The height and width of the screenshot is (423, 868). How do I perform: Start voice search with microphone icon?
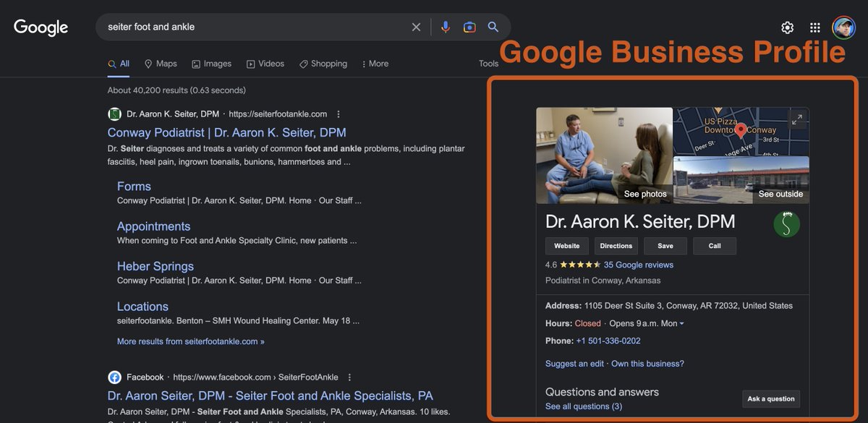pos(446,27)
